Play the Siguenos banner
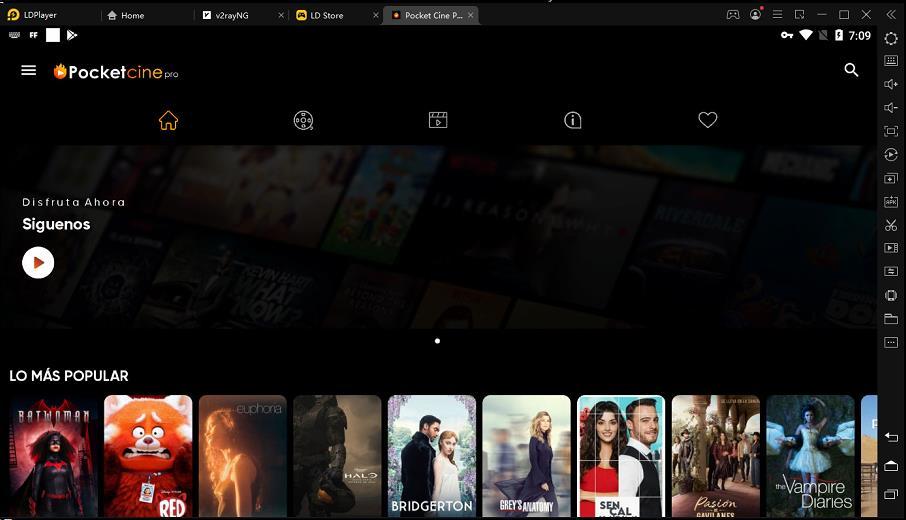 click(38, 263)
